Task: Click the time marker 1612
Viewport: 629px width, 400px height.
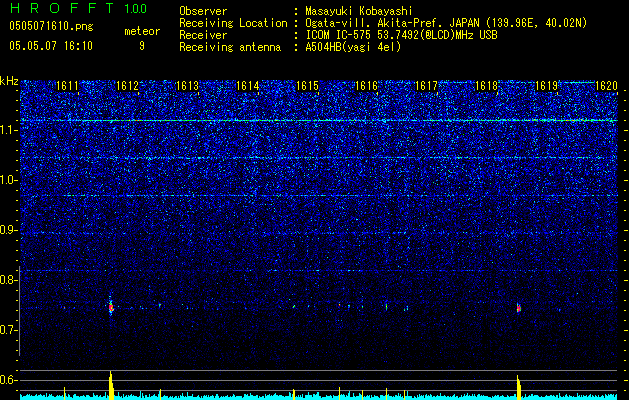Action: coord(127,86)
